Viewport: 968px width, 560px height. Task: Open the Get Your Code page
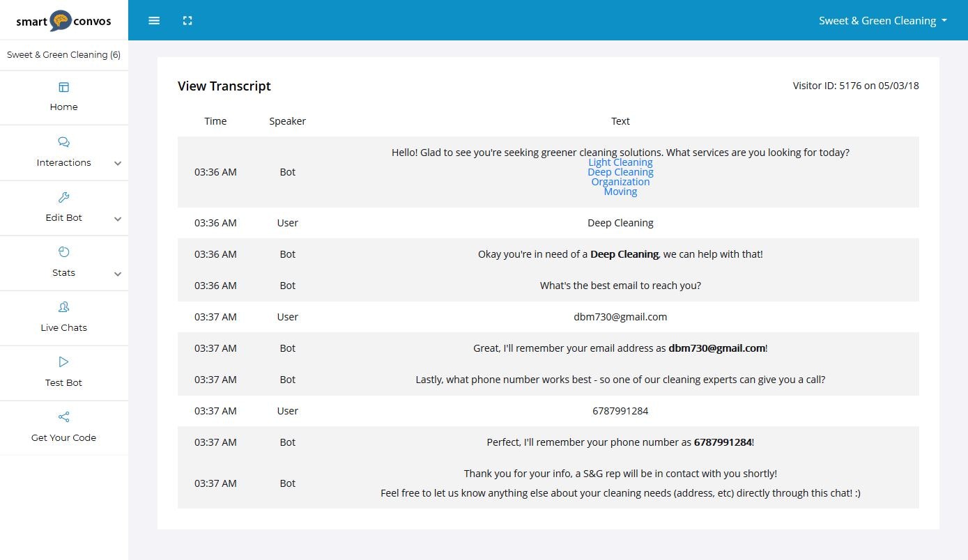[x=63, y=437]
